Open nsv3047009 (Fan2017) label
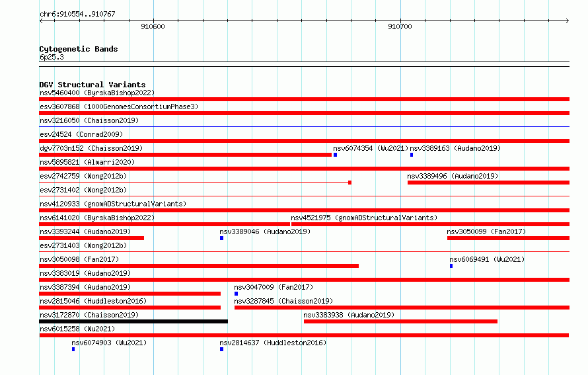The width and height of the screenshot is (588, 375). click(274, 287)
